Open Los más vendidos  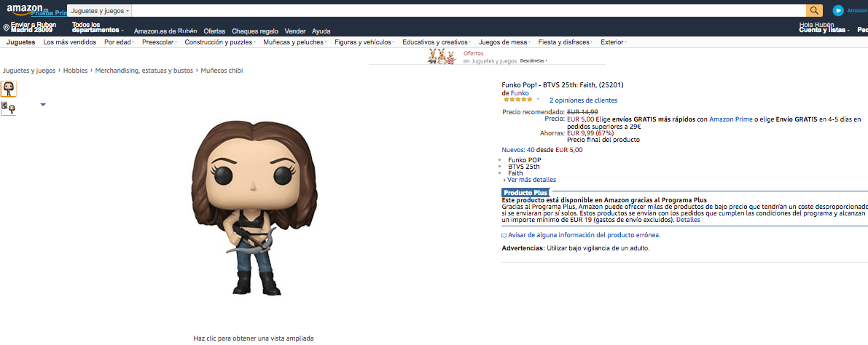tap(70, 42)
